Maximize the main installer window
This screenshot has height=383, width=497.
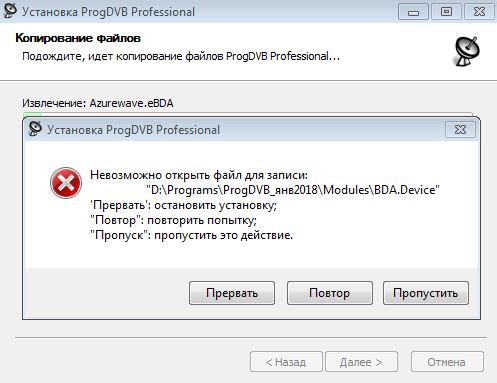pyautogui.click(x=446, y=12)
